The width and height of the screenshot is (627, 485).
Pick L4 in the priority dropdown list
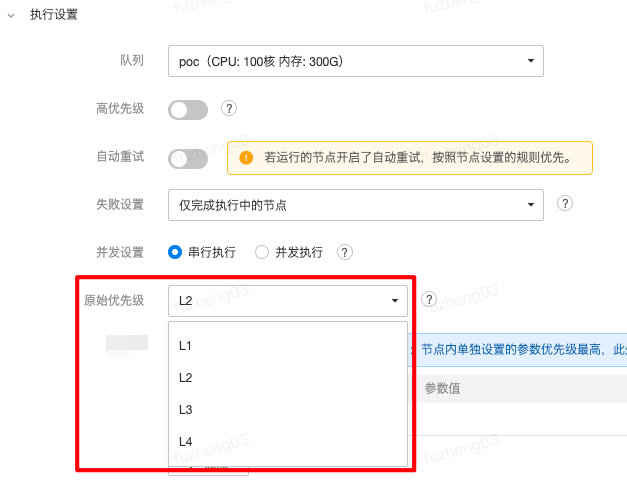pos(186,442)
